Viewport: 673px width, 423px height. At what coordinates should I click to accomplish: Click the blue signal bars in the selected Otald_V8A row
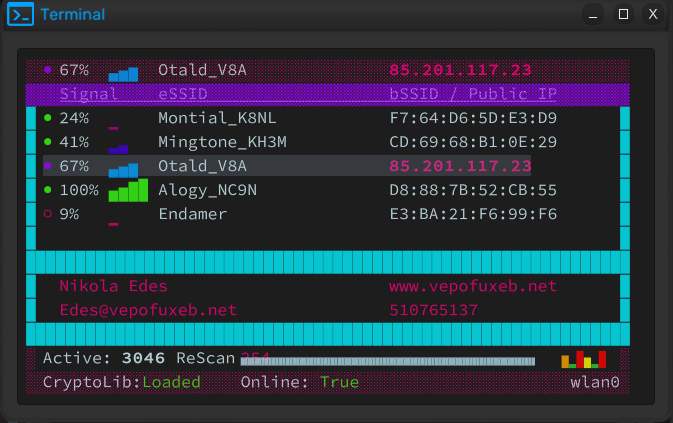tap(123, 170)
